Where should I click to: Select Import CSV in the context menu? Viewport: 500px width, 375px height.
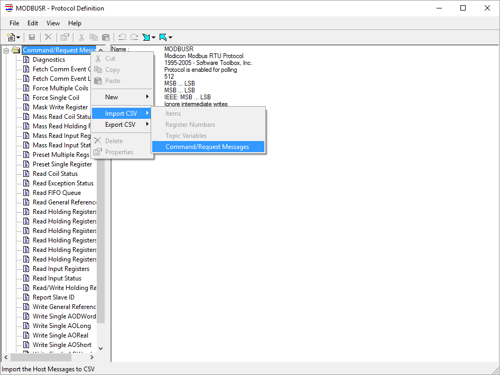122,113
